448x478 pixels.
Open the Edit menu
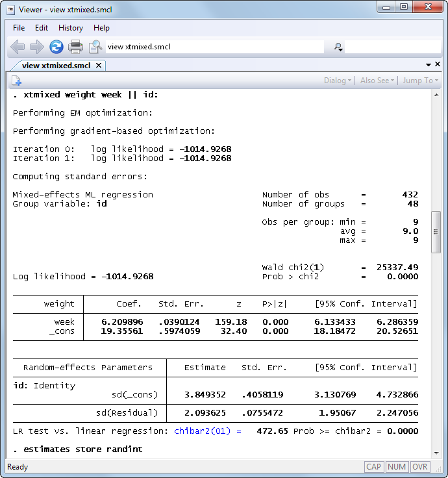click(x=42, y=28)
